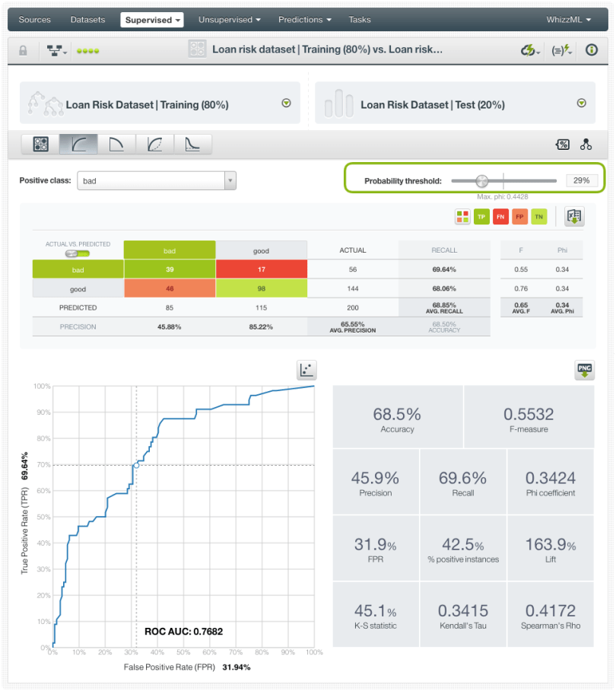616x691 pixels.
Task: Click the info icon in the title bar
Action: pos(591,50)
